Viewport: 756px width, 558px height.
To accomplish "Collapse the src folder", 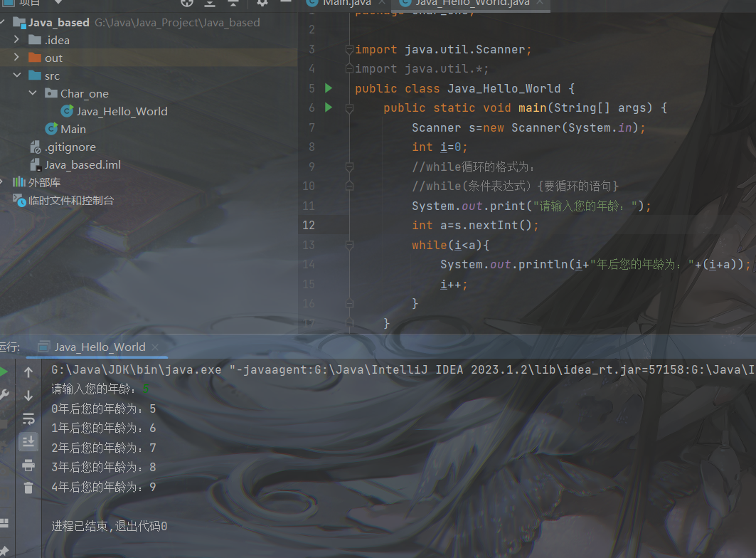I will click(x=17, y=75).
